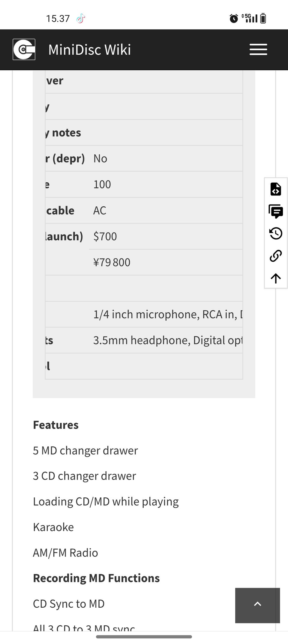Tap the 5G signal strength indicator
The height and width of the screenshot is (644, 288).
tap(250, 18)
